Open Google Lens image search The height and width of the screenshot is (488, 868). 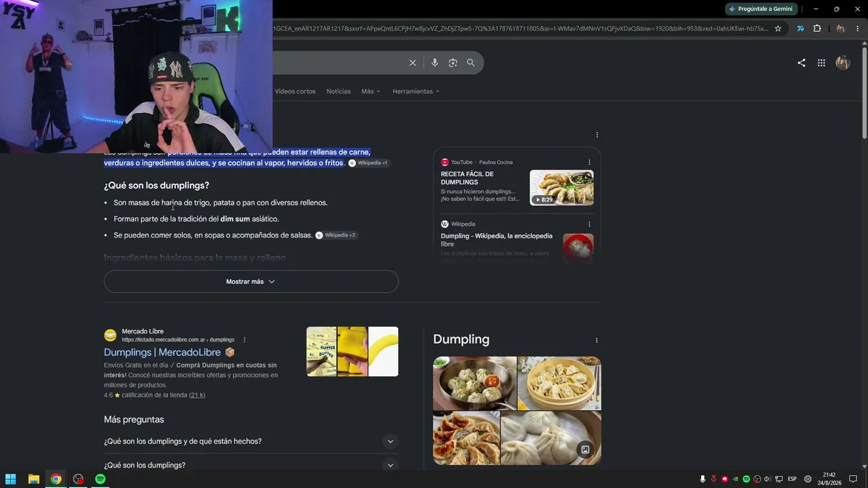[x=453, y=63]
